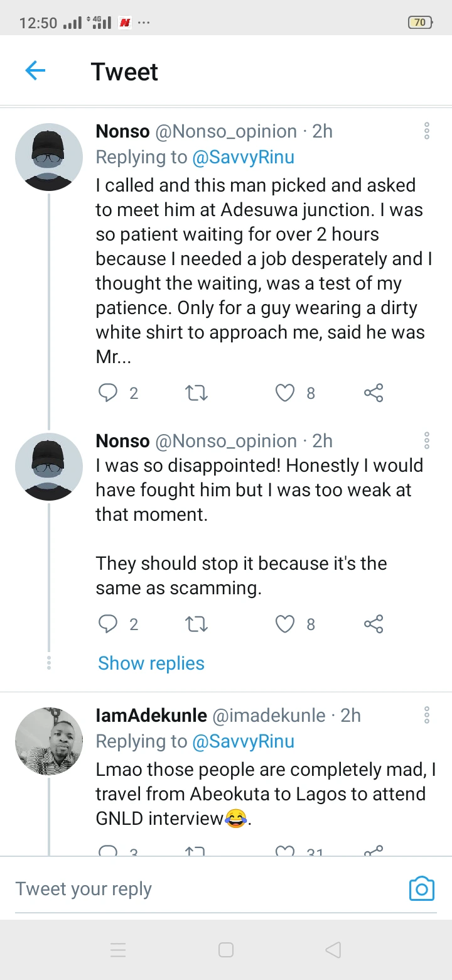Tap the Tweet your reply field
This screenshot has height=980, width=452.
tap(188, 889)
